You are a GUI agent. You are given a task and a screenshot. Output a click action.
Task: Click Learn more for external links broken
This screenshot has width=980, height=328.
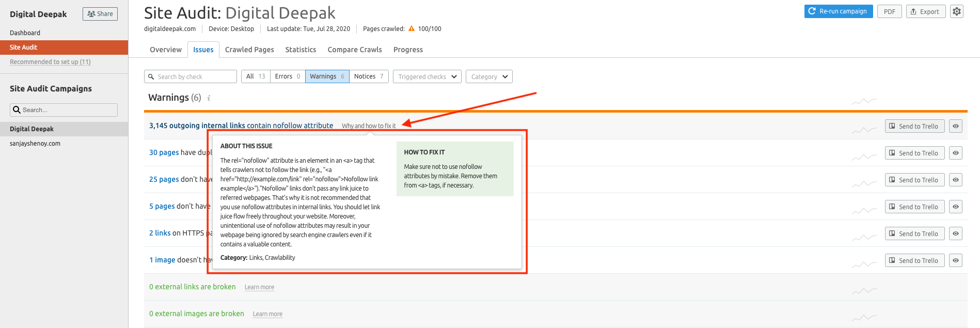259,287
